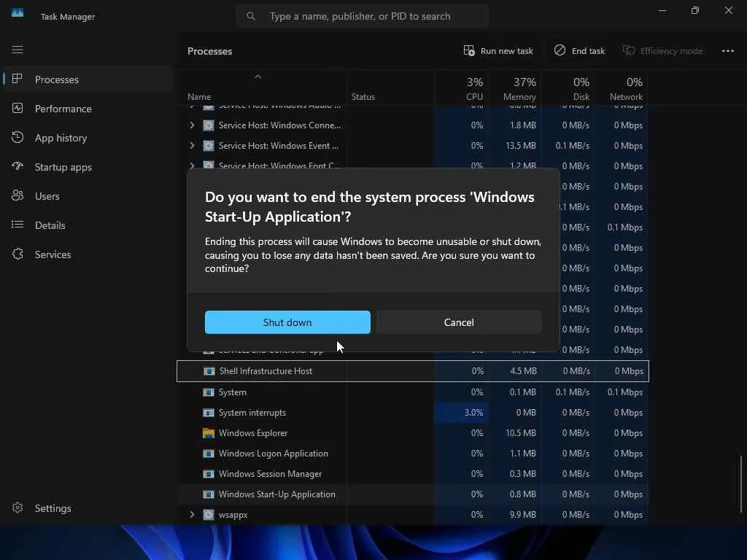Click the search box in Task Manager

coord(362,16)
